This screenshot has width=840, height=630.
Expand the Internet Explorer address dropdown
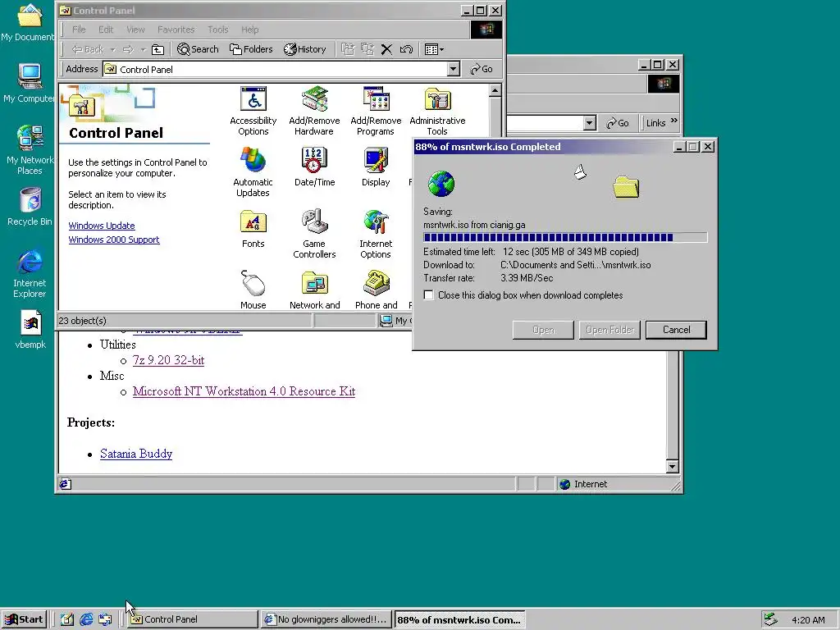pyautogui.click(x=589, y=123)
